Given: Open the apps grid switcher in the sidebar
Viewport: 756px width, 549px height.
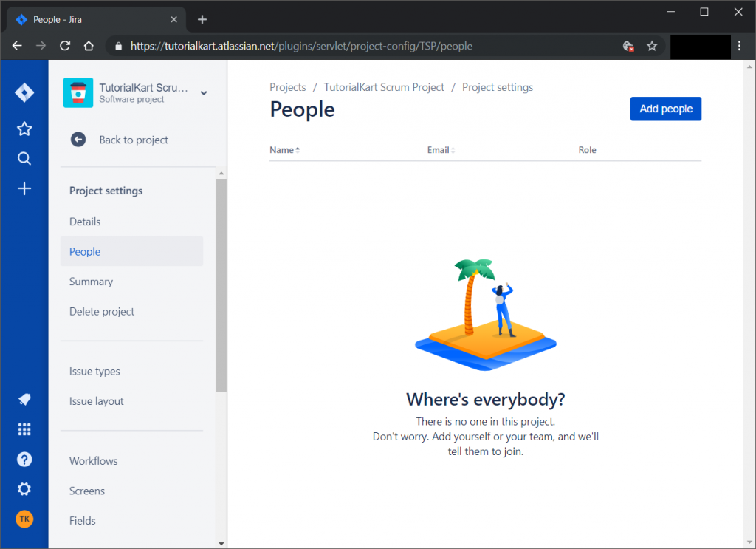Looking at the screenshot, I should pyautogui.click(x=24, y=429).
